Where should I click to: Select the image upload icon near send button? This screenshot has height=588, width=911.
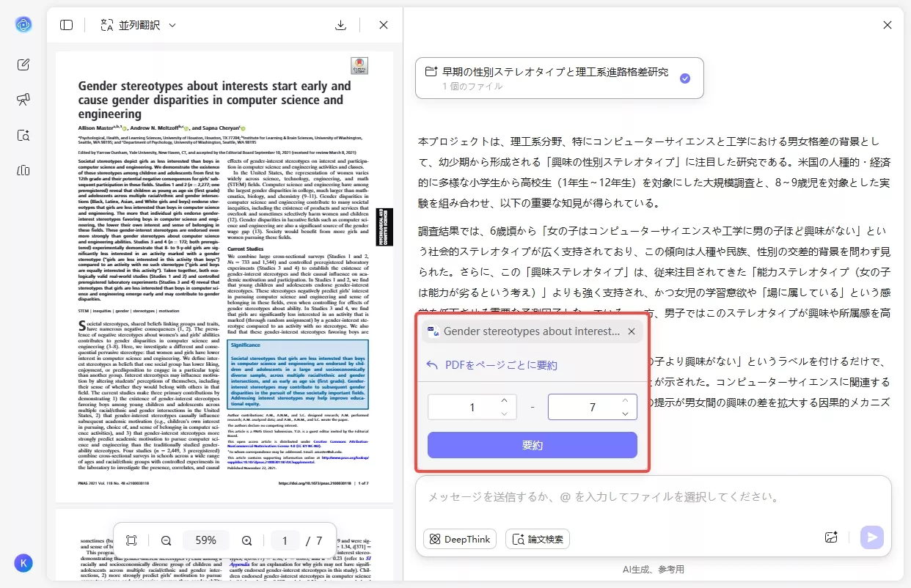tap(831, 537)
